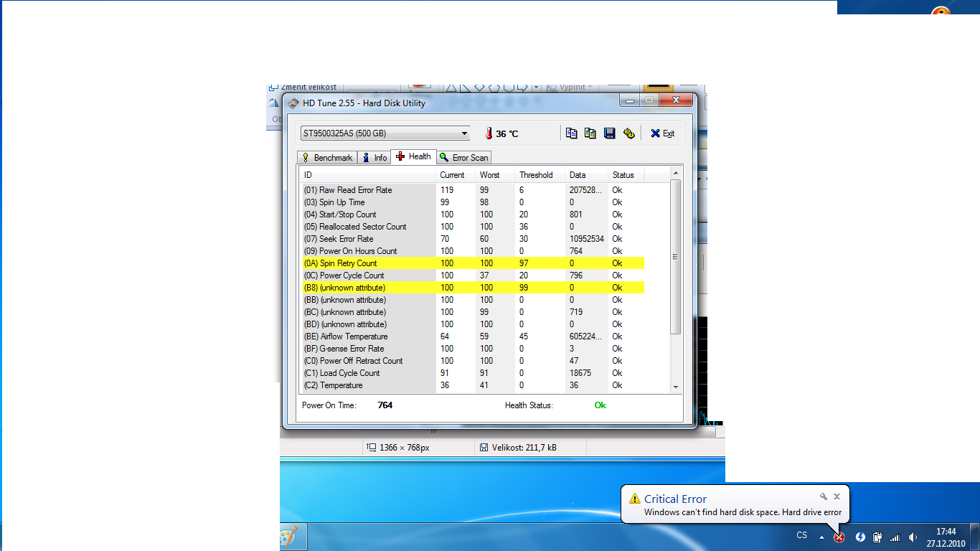
Task: Click the red error icon in system tray
Action: [839, 537]
